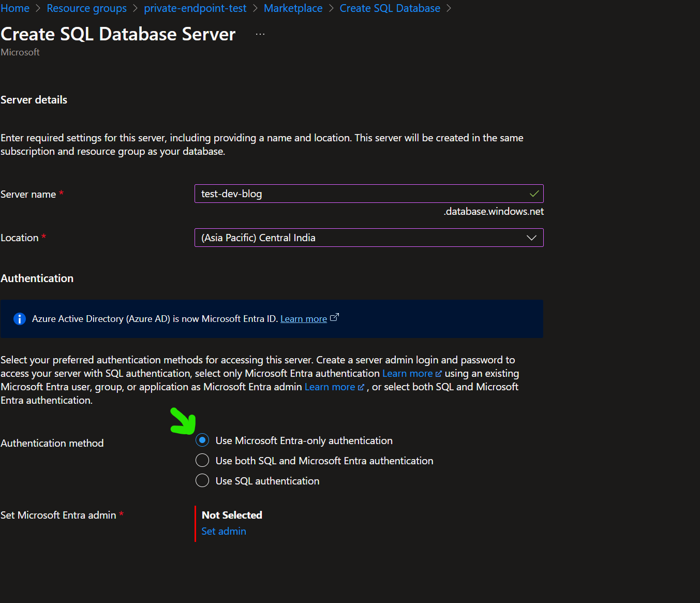This screenshot has height=603, width=700.
Task: Click Set admin link
Action: coord(224,531)
